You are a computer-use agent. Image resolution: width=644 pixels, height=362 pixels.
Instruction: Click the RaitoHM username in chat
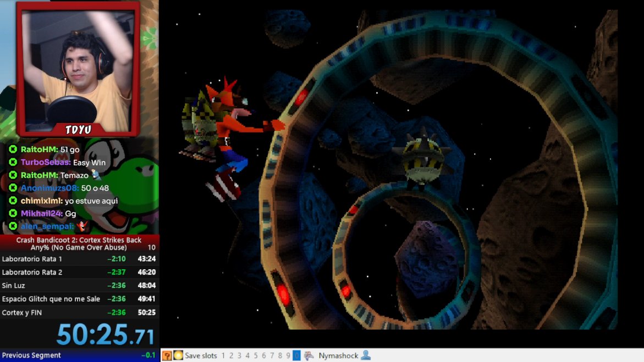[x=41, y=148]
